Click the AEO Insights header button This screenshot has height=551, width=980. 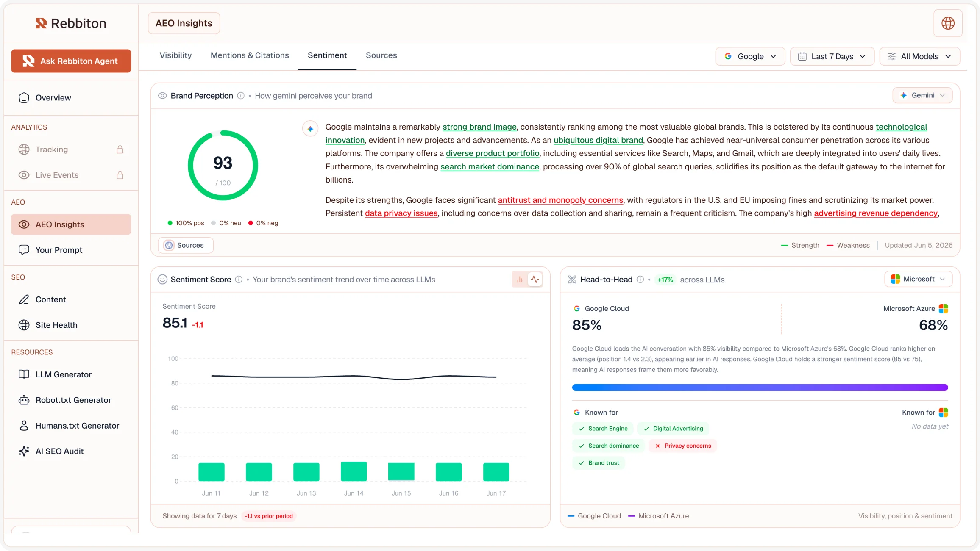[184, 23]
